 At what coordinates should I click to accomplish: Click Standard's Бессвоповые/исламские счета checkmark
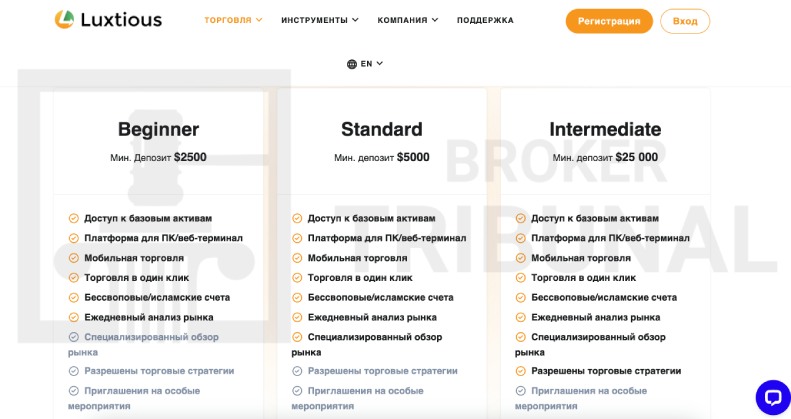(297, 297)
